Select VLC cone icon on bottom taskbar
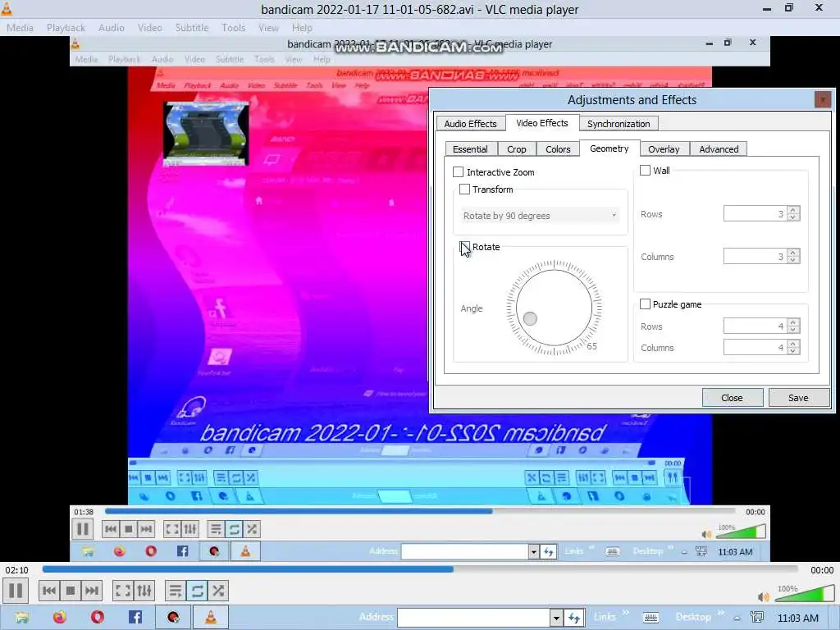The width and height of the screenshot is (840, 630). pos(211,618)
